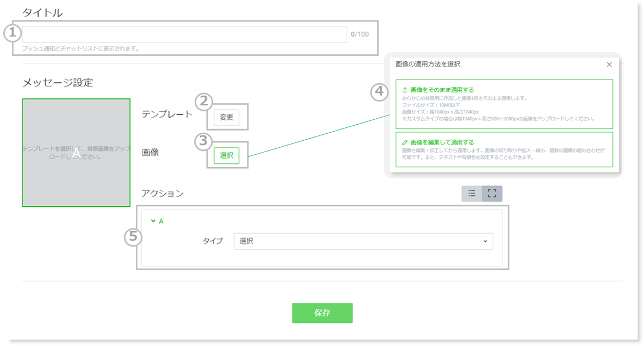Click the circled number 4 marker
Image resolution: width=644 pixels, height=346 pixels.
379,92
